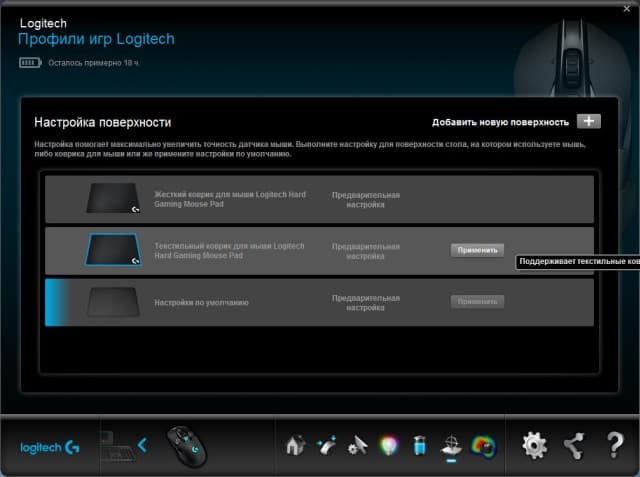Viewport: 640px width, 477px height.
Task: Click the 'Настройки по умолчанию' row label
Action: tap(201, 302)
